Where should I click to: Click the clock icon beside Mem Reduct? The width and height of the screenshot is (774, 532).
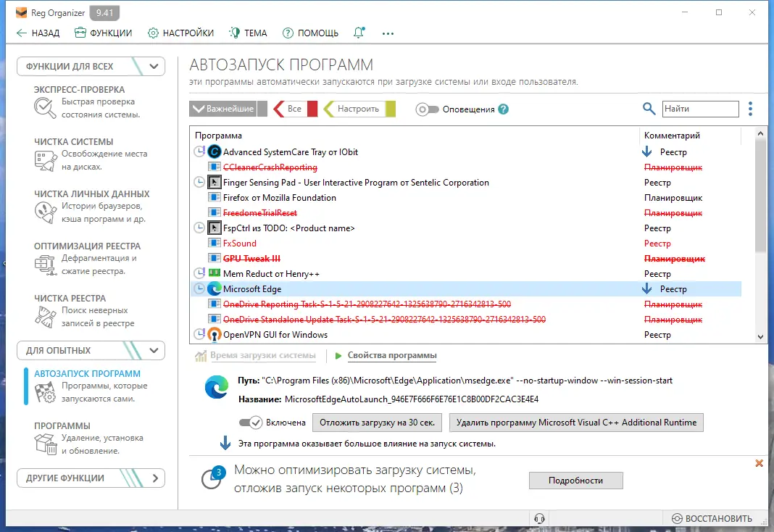pos(199,273)
